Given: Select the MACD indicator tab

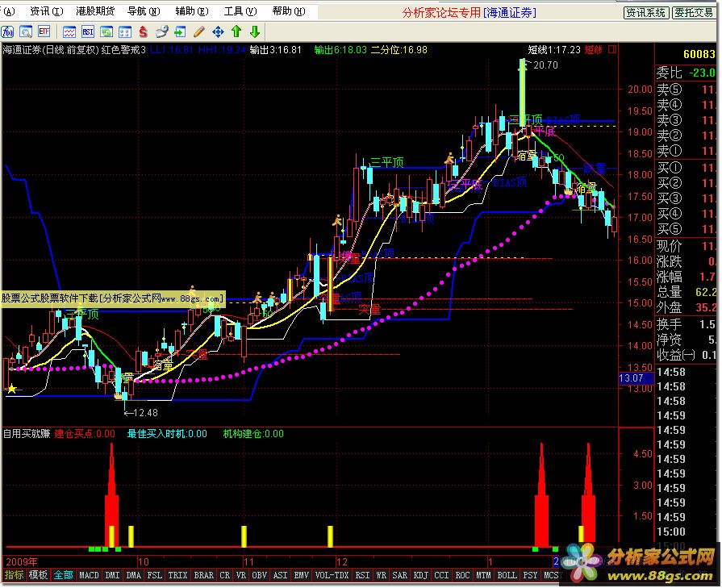Looking at the screenshot, I should (x=89, y=574).
